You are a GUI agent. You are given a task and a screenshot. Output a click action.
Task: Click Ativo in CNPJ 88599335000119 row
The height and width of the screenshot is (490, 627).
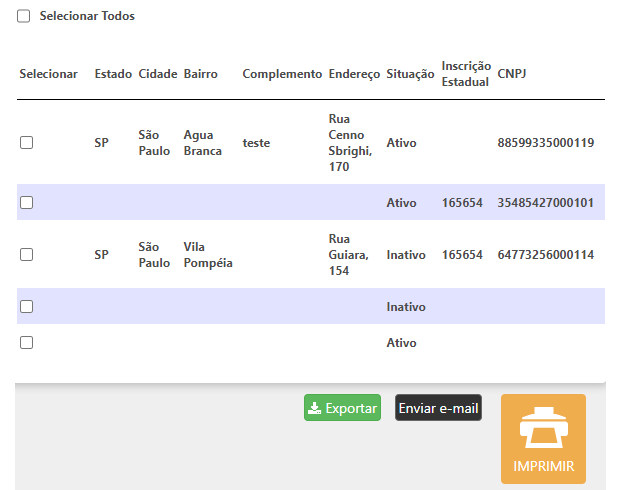pyautogui.click(x=401, y=143)
